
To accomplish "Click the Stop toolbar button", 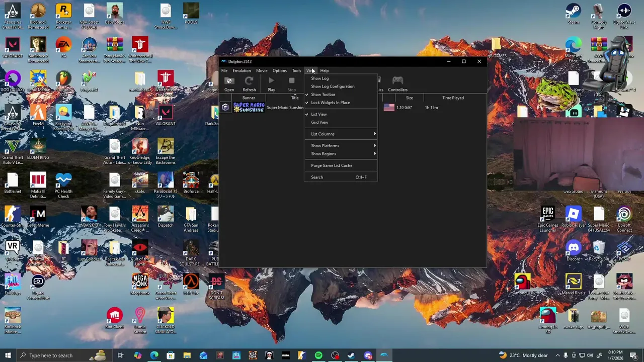I will [x=292, y=84].
